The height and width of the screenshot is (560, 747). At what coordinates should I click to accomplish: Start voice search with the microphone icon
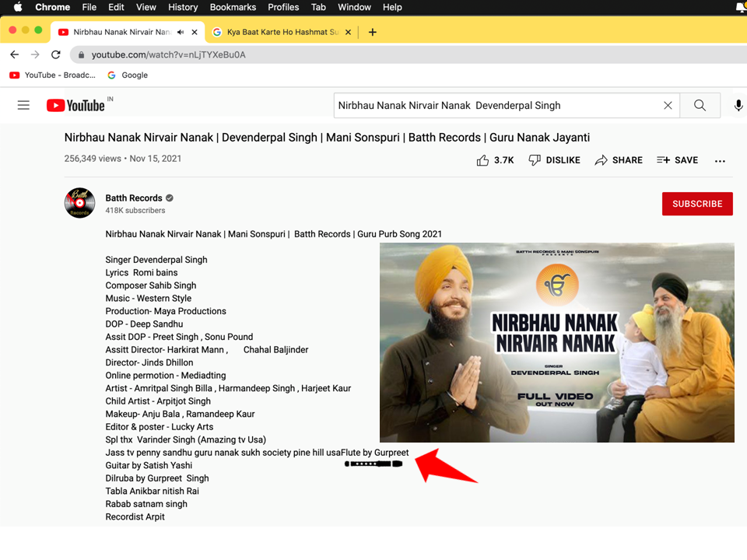click(x=738, y=105)
